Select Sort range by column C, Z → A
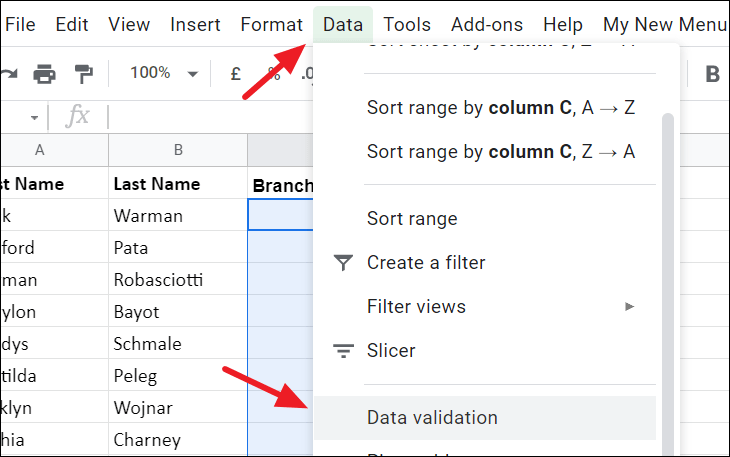Viewport: 730px width, 457px height. tap(501, 152)
